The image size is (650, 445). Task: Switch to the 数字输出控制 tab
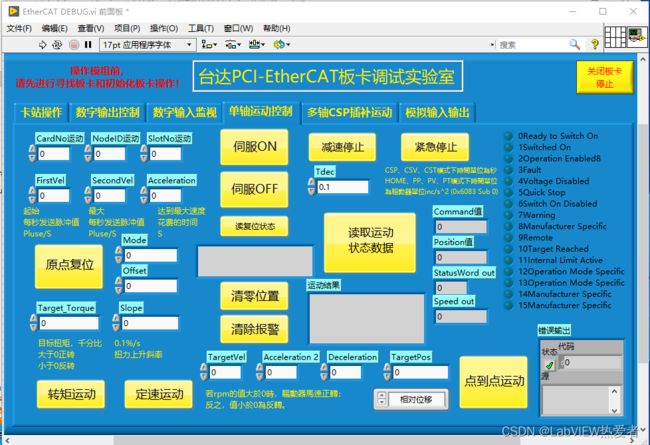pos(107,112)
